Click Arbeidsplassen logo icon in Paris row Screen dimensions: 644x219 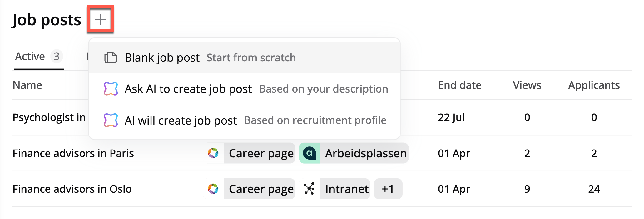pos(309,153)
